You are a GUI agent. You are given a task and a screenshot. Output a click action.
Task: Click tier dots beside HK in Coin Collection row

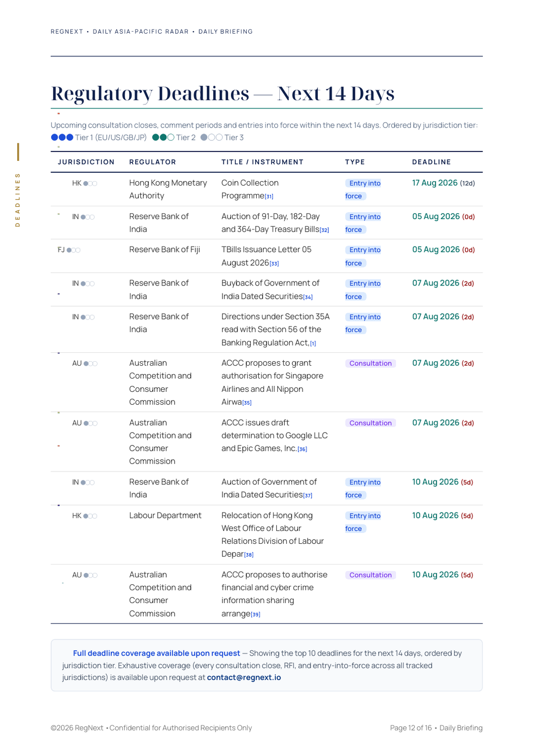coord(90,184)
